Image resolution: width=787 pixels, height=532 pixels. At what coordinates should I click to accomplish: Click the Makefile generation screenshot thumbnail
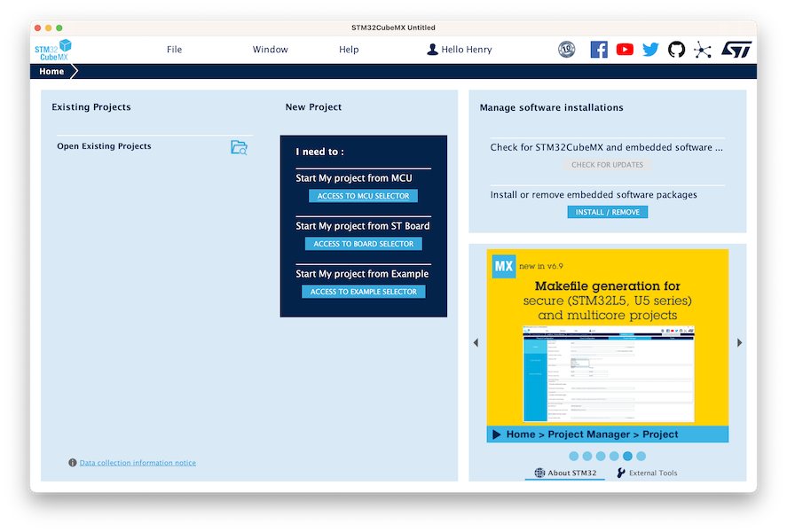tap(609, 374)
